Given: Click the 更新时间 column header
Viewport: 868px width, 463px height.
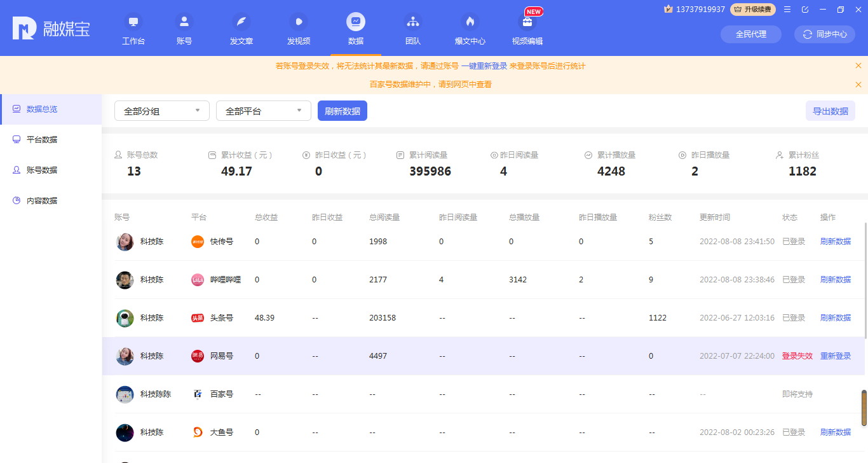Looking at the screenshot, I should 715,218.
